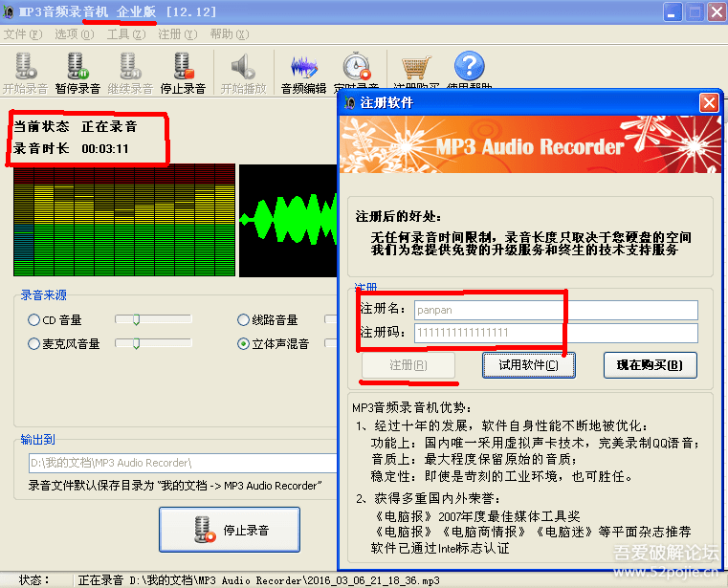
Task: Select the Microphone volume (麦克风音量) radio button
Action: (x=33, y=344)
